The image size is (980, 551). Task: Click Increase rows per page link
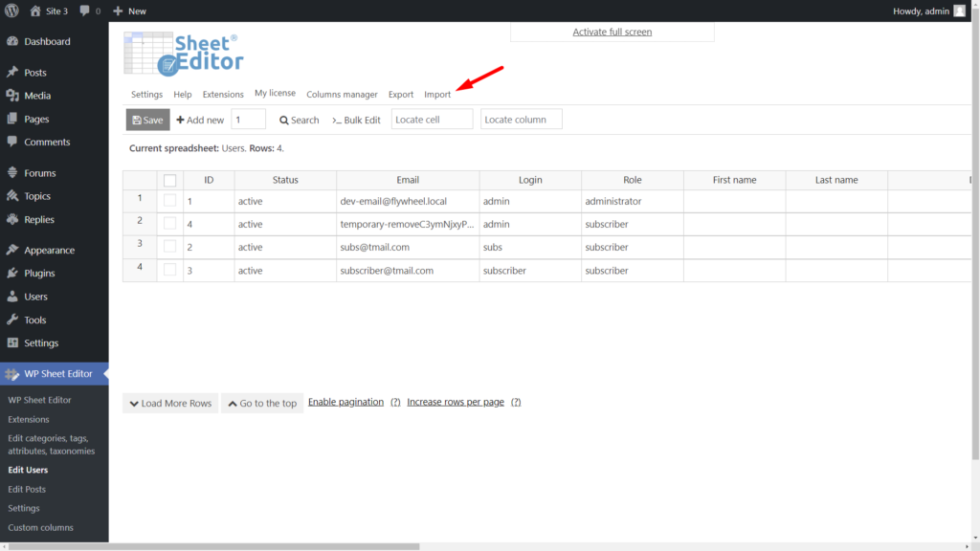tap(456, 402)
